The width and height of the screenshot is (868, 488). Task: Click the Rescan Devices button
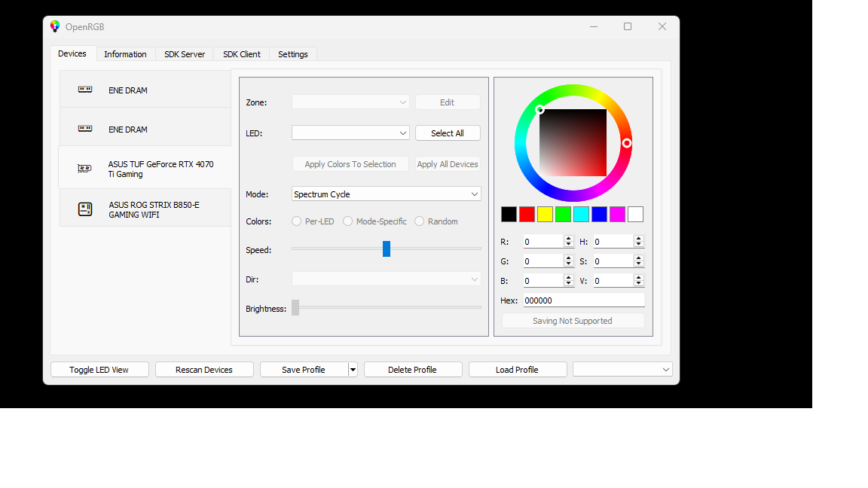point(204,370)
